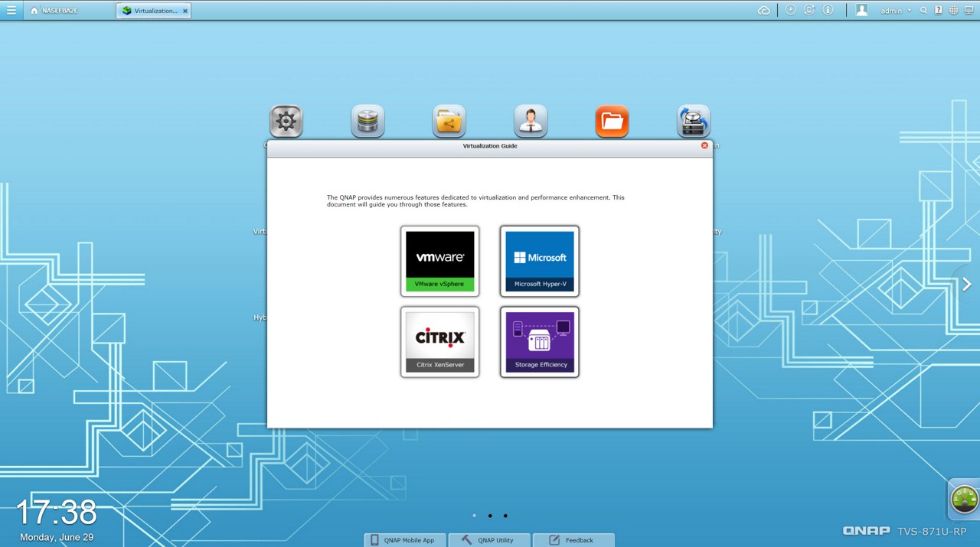Open the background tasks icon

coord(791,10)
